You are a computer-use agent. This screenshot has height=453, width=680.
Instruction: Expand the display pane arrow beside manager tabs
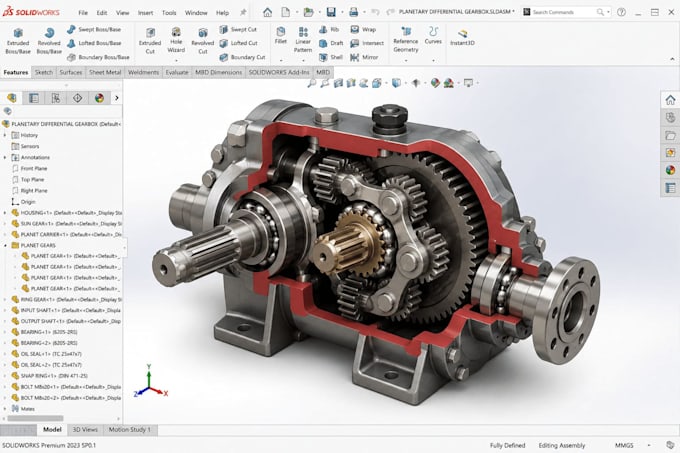tap(117, 98)
